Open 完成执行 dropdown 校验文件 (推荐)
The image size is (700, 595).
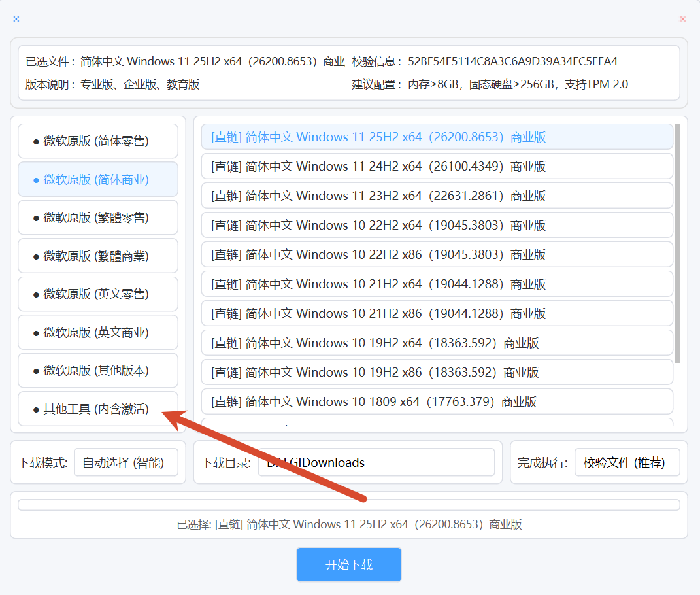click(x=627, y=462)
